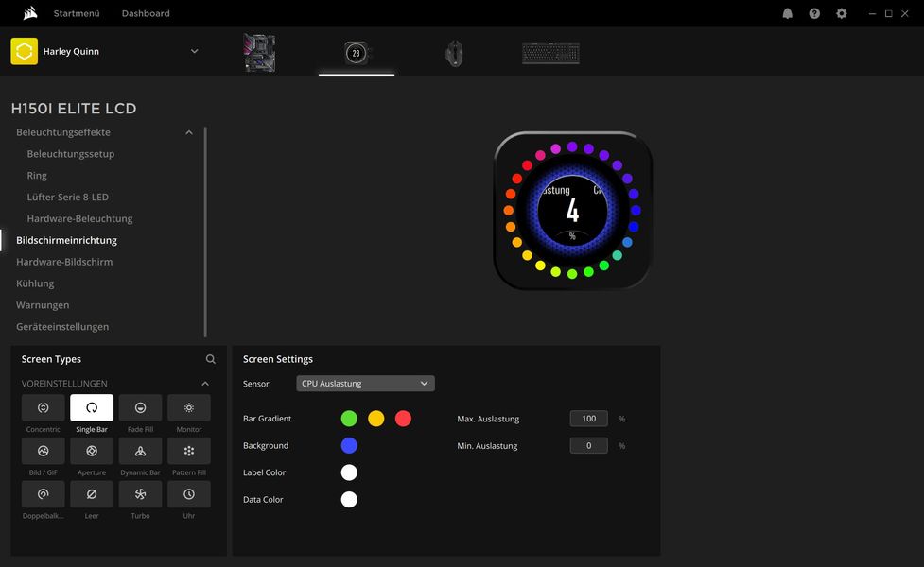Choose the Doppelbalken screen type
This screenshot has width=924, height=567.
pos(43,494)
